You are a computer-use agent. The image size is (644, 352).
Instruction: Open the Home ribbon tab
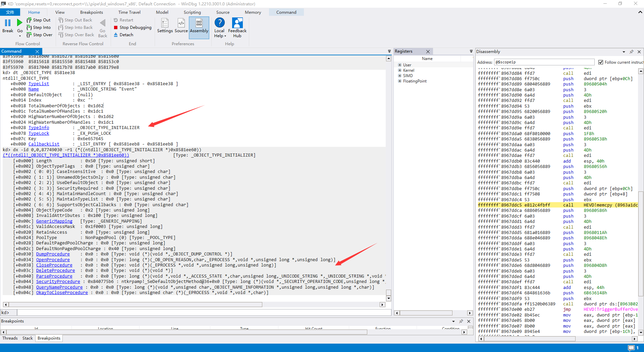click(34, 12)
